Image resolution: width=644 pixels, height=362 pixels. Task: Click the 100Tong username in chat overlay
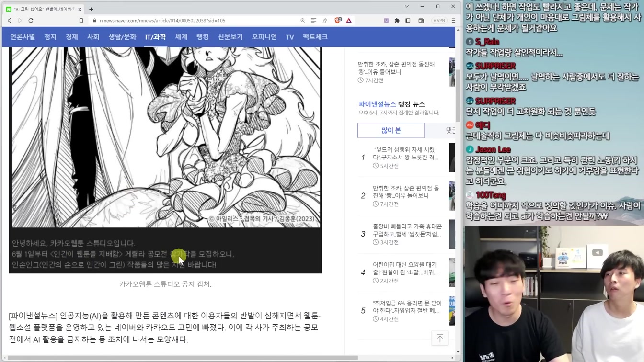(x=491, y=195)
